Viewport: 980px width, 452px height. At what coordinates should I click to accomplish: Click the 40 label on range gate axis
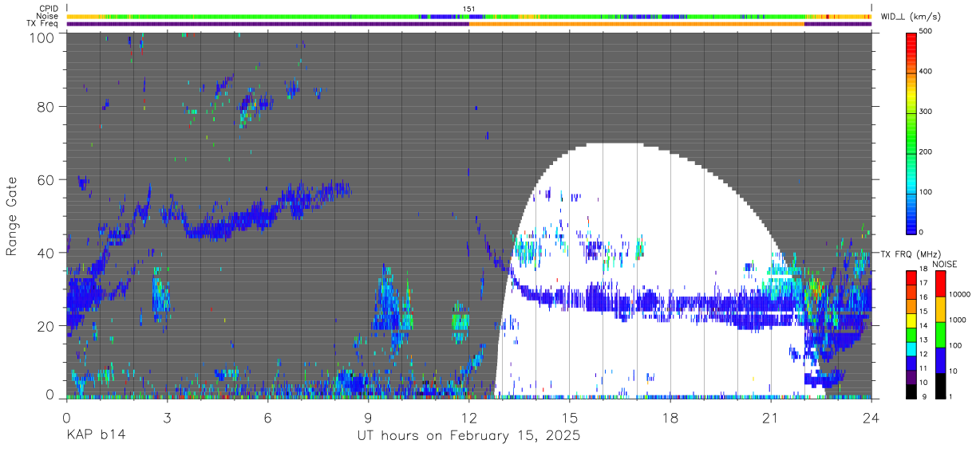[x=46, y=253]
